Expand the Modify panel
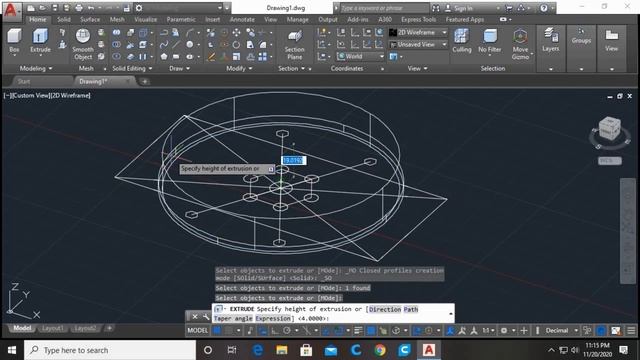 point(239,68)
